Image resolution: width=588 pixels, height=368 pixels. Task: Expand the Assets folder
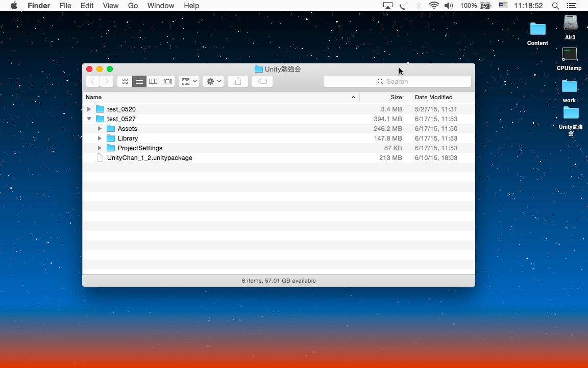[100, 128]
